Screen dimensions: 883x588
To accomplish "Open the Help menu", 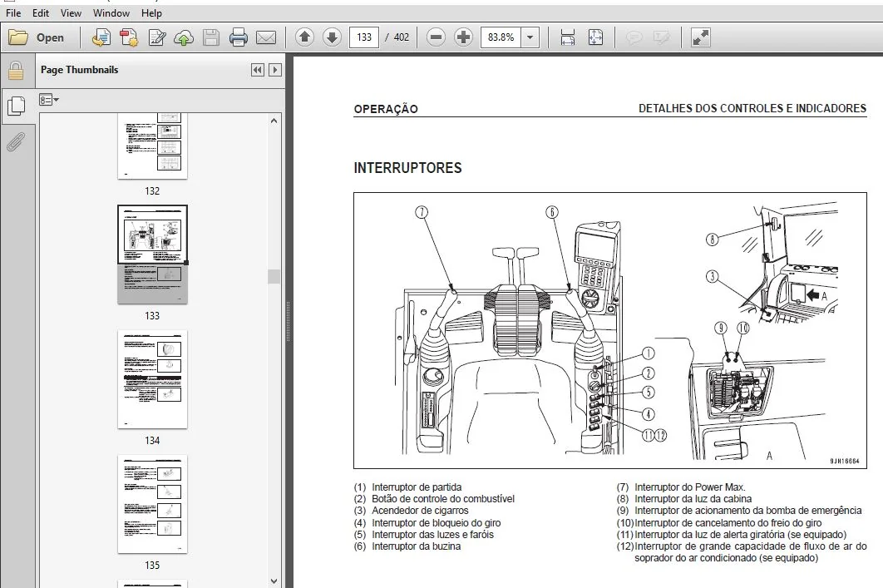I will [151, 13].
